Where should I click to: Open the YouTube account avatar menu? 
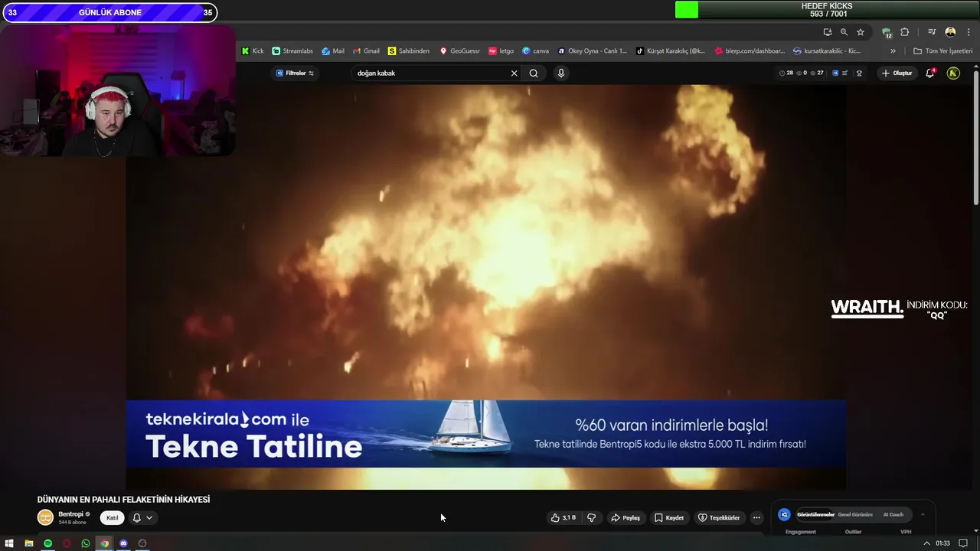click(953, 73)
